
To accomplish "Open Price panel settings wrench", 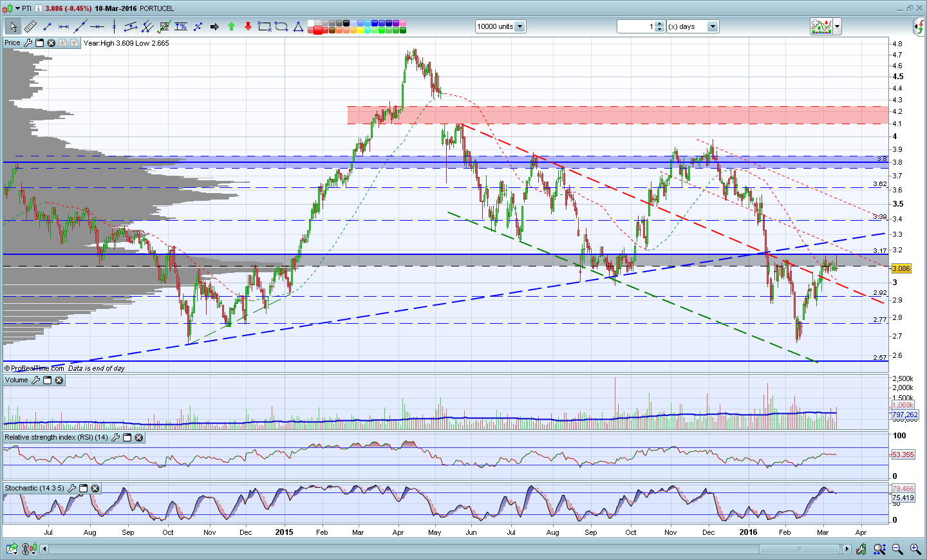I will pos(28,42).
